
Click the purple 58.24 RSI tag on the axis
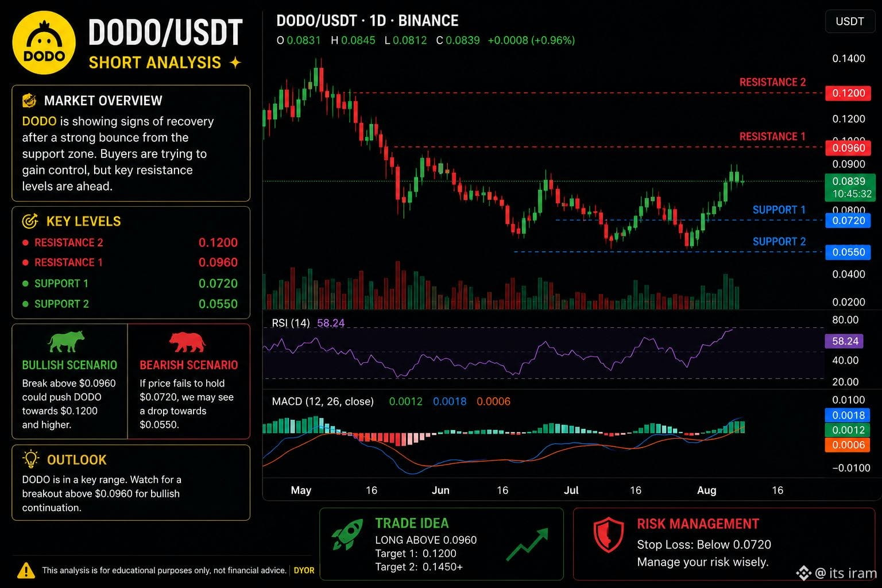845,341
